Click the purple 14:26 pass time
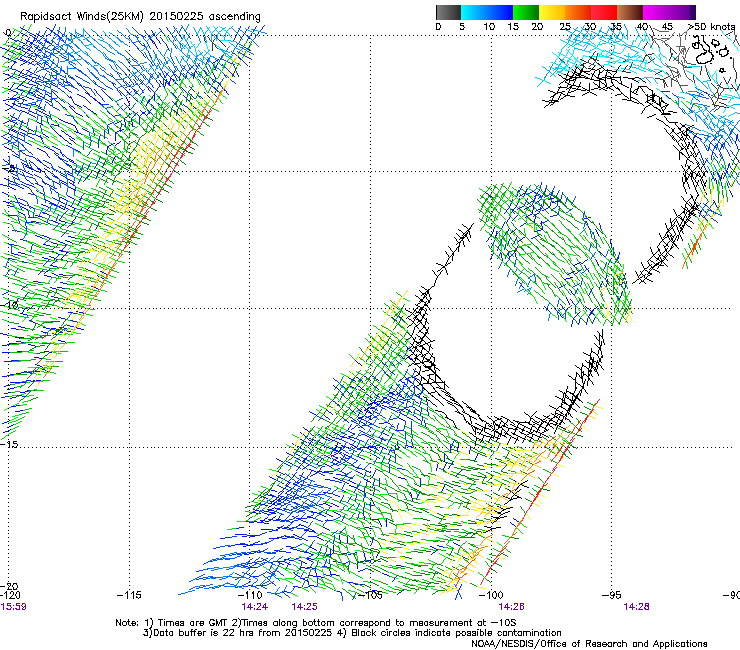This screenshot has width=740, height=650. 512,607
